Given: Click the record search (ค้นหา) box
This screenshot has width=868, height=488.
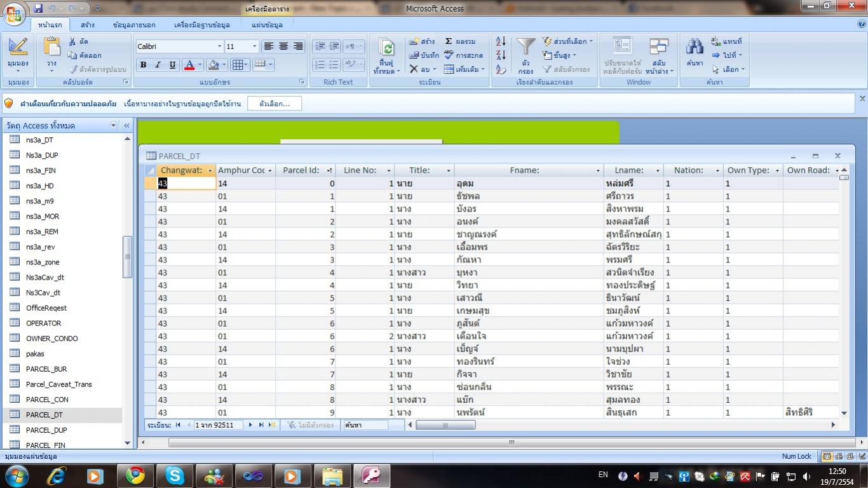Looking at the screenshot, I should (365, 425).
